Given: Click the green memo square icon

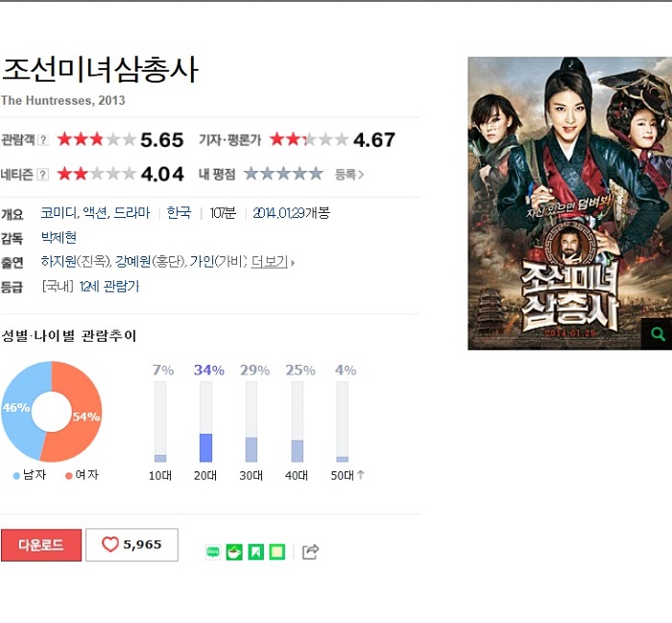Looking at the screenshot, I should click(x=277, y=552).
